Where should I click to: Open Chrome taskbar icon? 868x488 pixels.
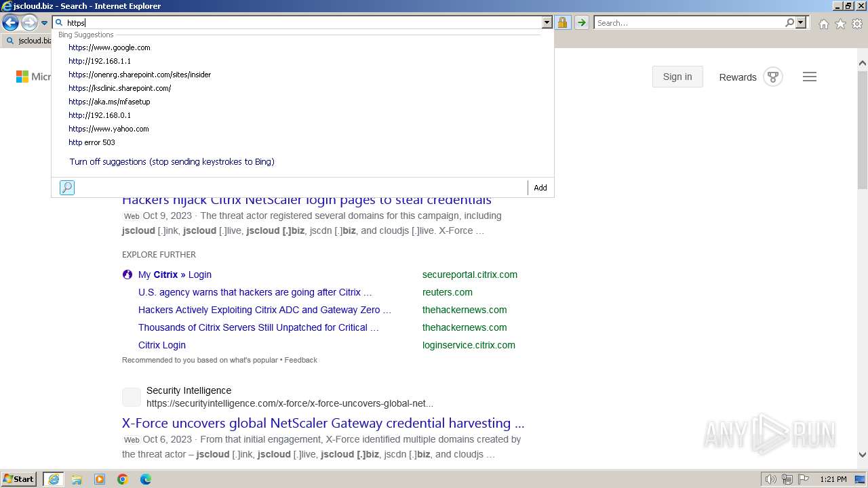[123, 479]
